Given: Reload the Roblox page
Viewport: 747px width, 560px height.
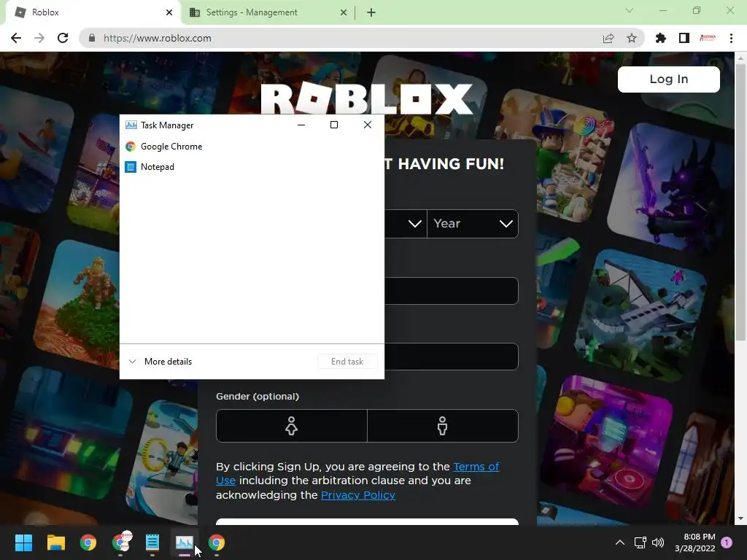Looking at the screenshot, I should 63,38.
